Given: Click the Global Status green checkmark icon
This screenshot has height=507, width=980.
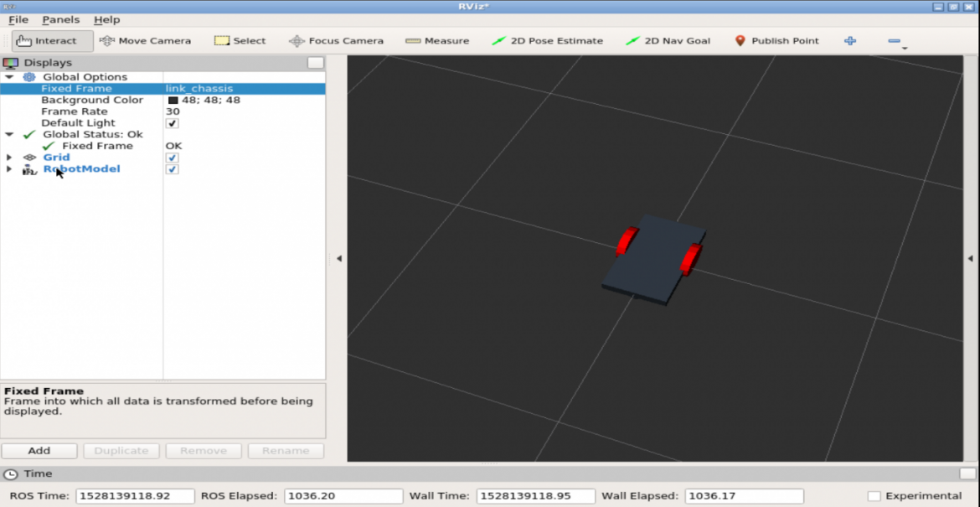Looking at the screenshot, I should click(x=28, y=134).
